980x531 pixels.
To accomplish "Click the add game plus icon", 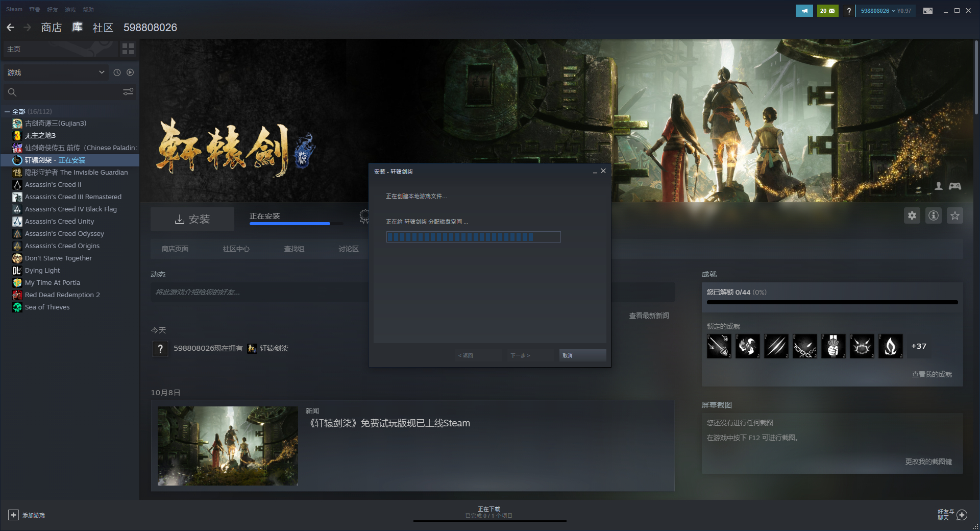I will [14, 515].
